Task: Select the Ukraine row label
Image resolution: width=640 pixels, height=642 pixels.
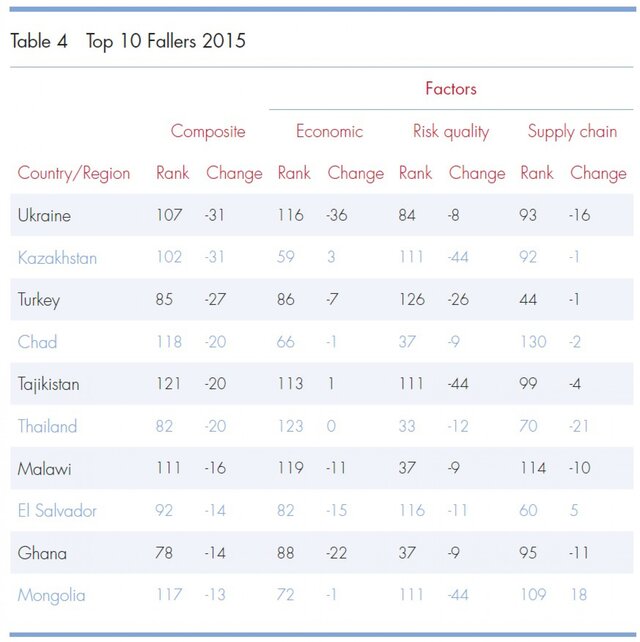Action: tap(44, 215)
